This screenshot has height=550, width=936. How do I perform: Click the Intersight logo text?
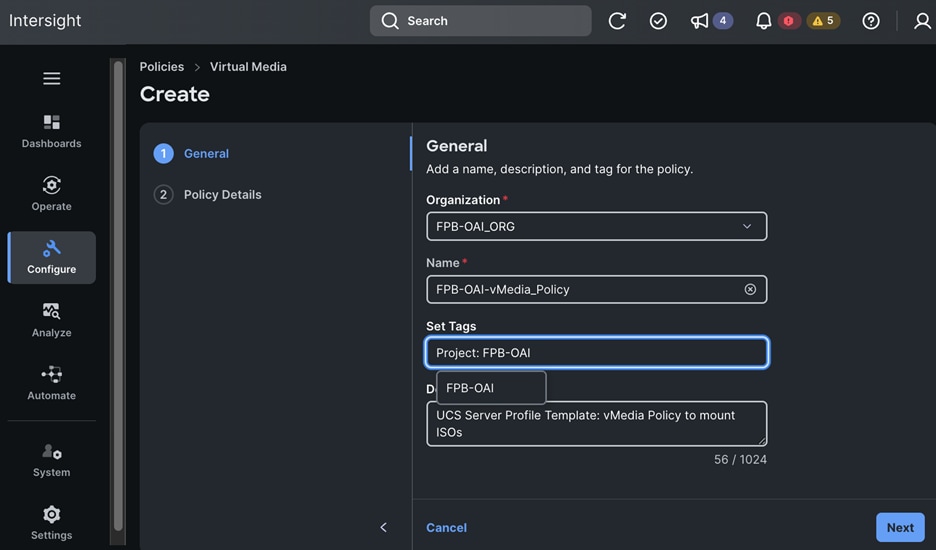click(45, 20)
